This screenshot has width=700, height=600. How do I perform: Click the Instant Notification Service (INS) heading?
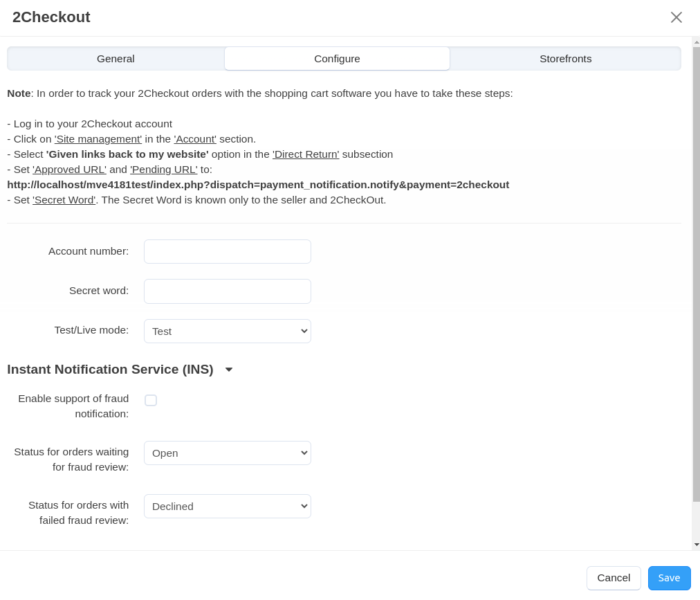pos(110,370)
